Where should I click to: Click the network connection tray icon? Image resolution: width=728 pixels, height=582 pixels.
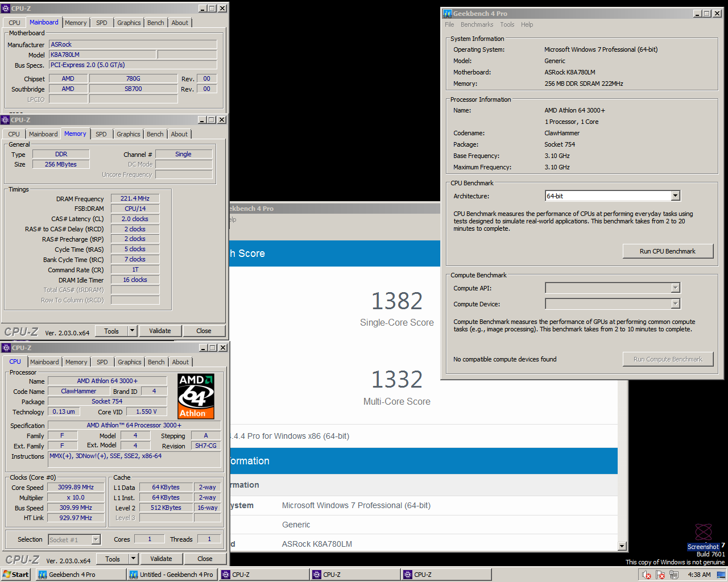coord(675,575)
